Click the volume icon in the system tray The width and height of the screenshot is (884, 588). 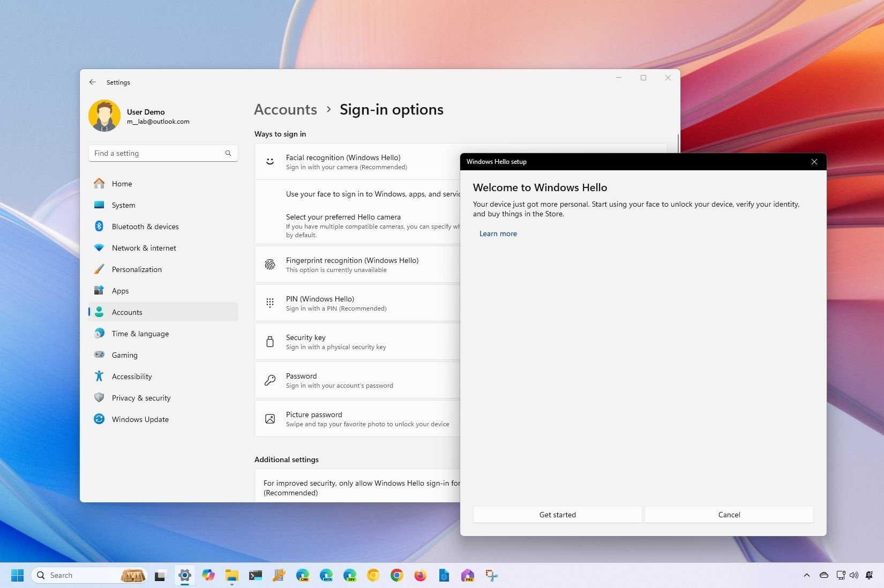(x=855, y=575)
